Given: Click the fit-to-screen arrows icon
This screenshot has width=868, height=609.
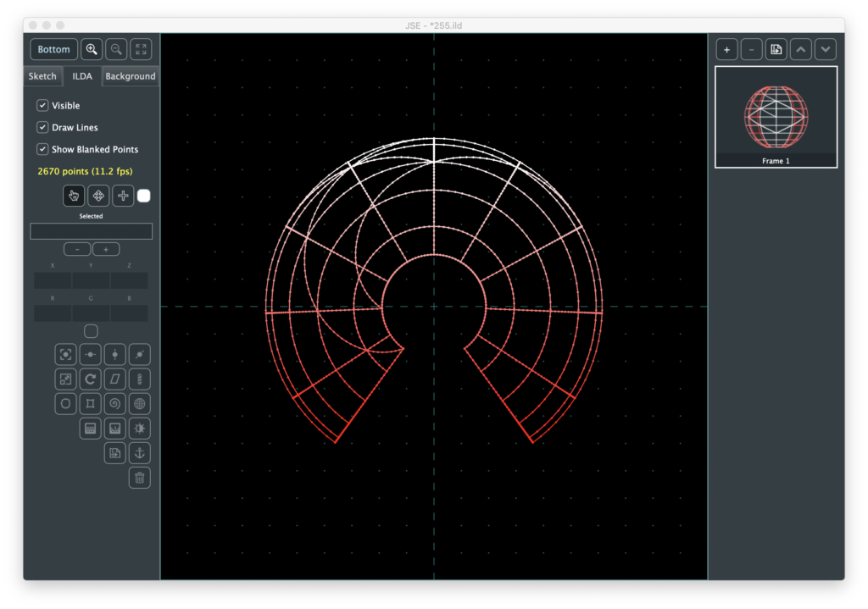Looking at the screenshot, I should point(141,49).
